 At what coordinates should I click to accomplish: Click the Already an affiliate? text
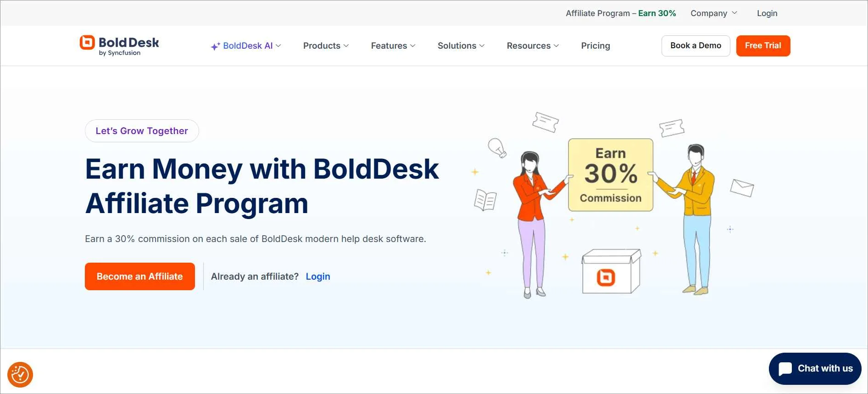255,276
